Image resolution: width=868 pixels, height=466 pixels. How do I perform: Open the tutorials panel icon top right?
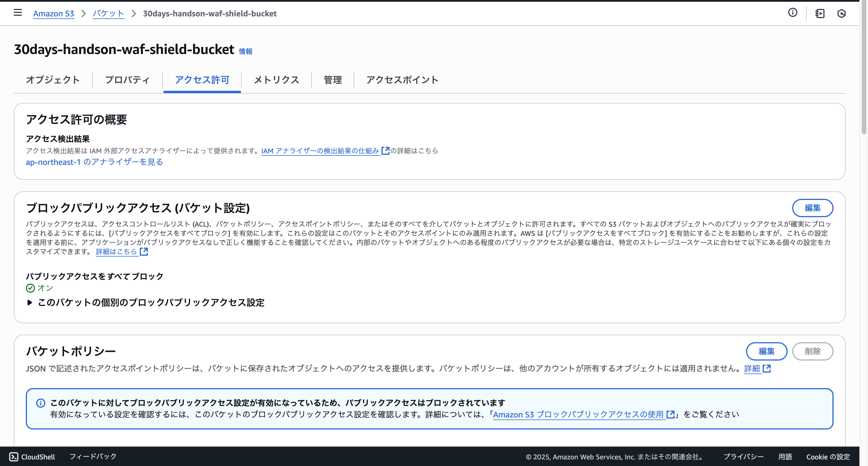(820, 14)
